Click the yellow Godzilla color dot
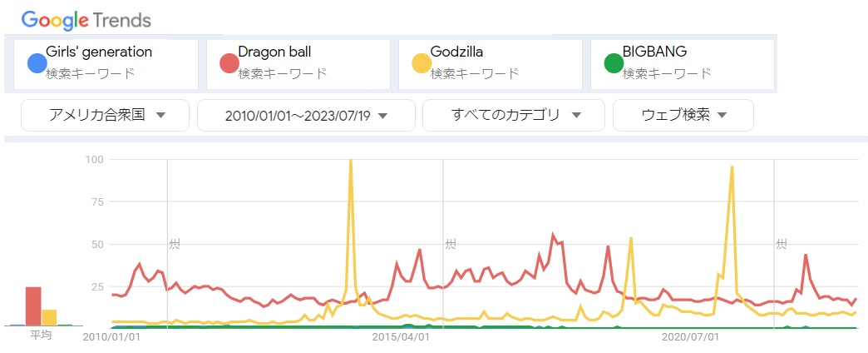Viewport: 868px width, 353px height. [x=422, y=63]
